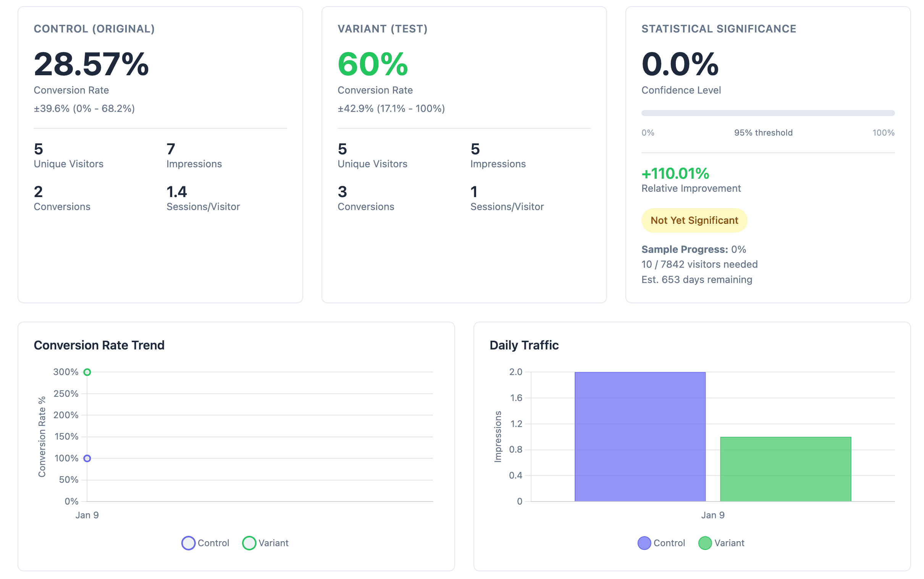Toggle Variant series in Daily Traffic legend
This screenshot has height=579, width=924.
point(721,543)
